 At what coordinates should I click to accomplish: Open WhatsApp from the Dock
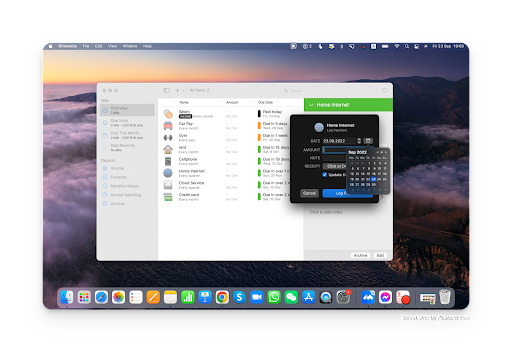click(x=274, y=297)
